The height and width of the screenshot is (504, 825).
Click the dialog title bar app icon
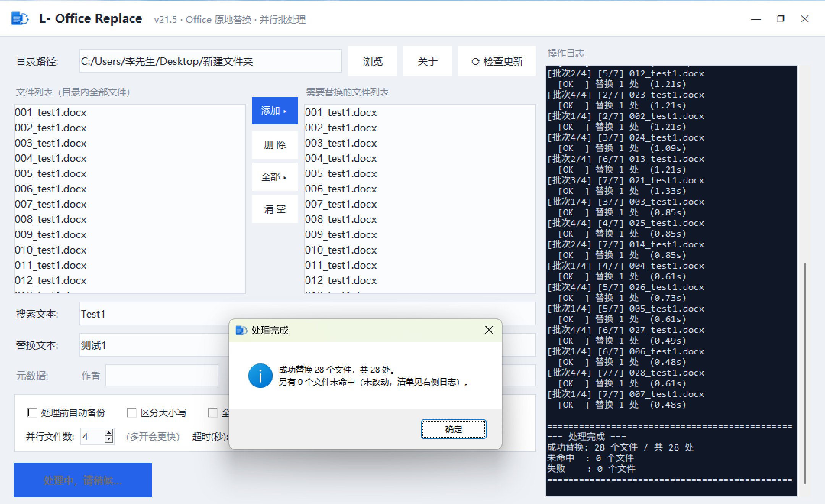click(x=241, y=330)
